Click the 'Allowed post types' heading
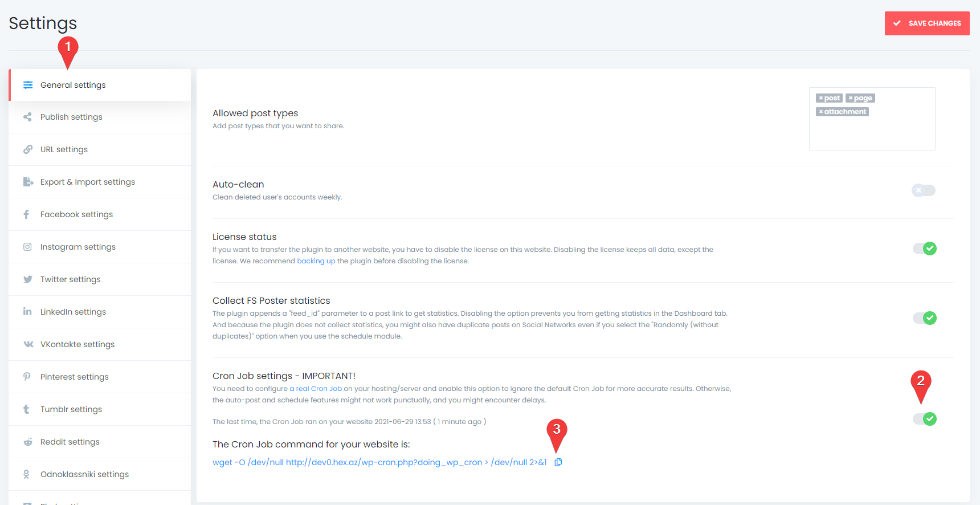Viewport: 980px width, 505px height. pos(255,113)
